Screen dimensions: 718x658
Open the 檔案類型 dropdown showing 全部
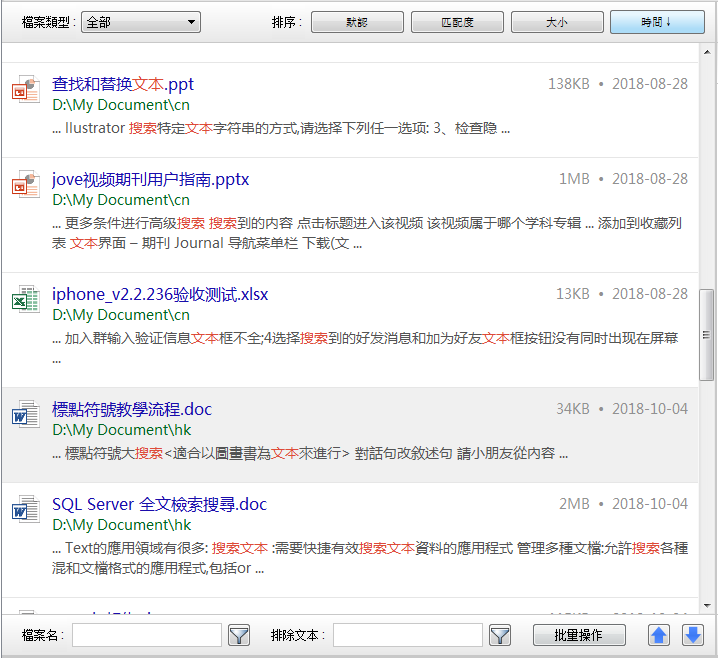pos(140,22)
